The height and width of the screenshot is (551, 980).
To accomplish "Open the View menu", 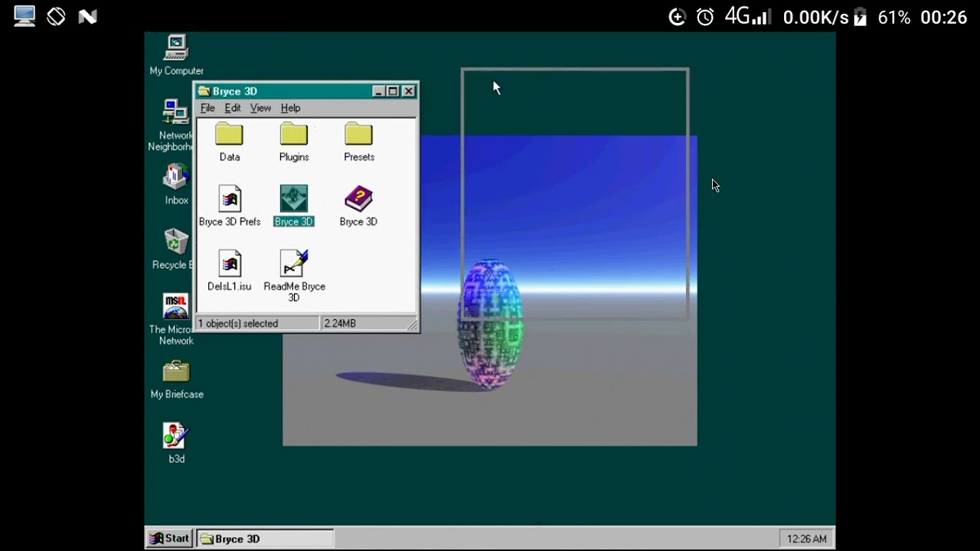I will [x=260, y=108].
